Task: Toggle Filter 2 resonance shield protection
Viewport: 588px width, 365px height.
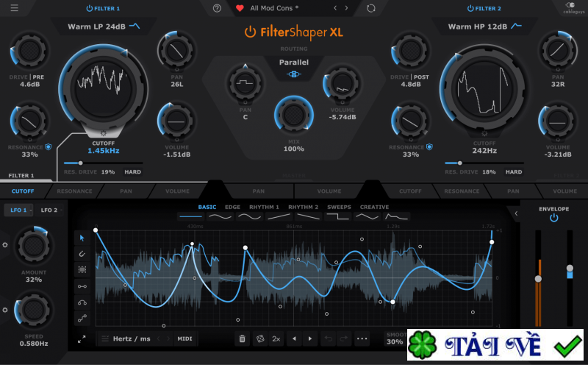Action: (429, 147)
